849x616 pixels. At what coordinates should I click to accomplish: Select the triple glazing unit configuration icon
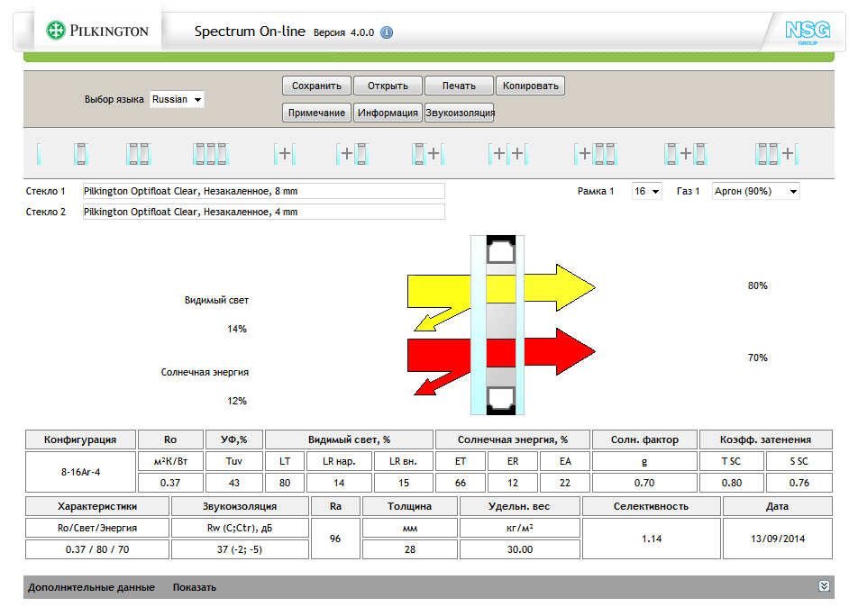[508, 154]
